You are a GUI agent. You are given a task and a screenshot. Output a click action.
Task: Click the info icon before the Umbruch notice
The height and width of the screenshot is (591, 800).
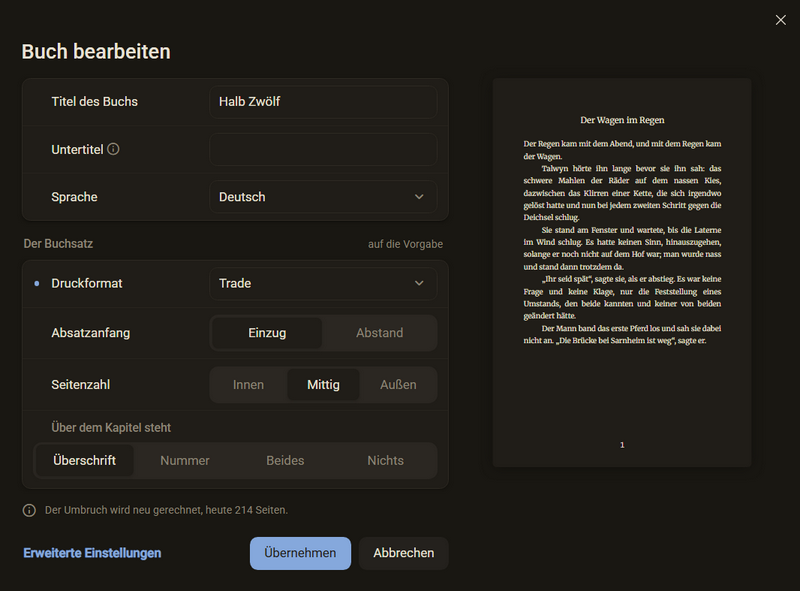pyautogui.click(x=30, y=510)
